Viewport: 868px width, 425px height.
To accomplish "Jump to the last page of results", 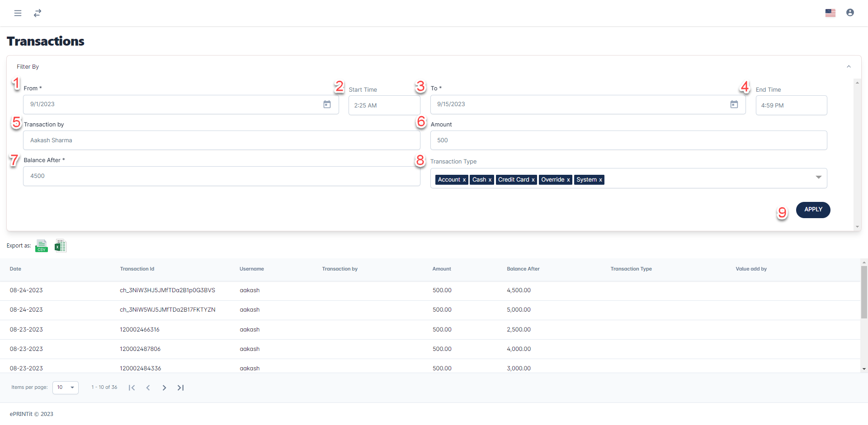I will pyautogui.click(x=180, y=388).
